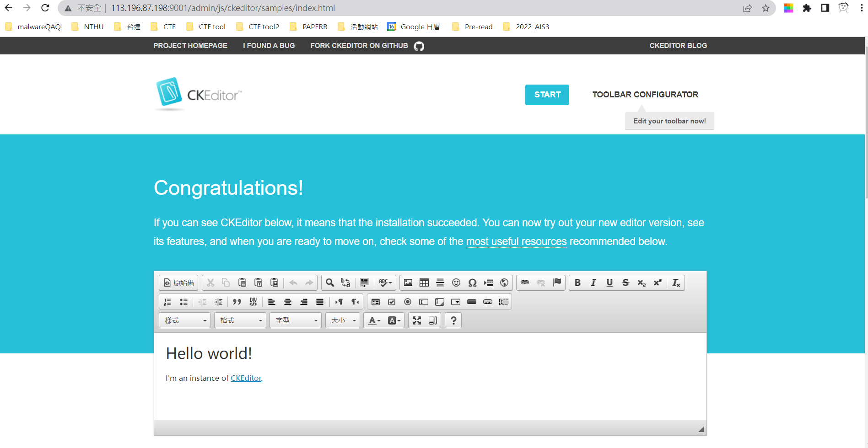Image resolution: width=868 pixels, height=448 pixels.
Task: Toggle Superscript formatting
Action: coord(658,283)
